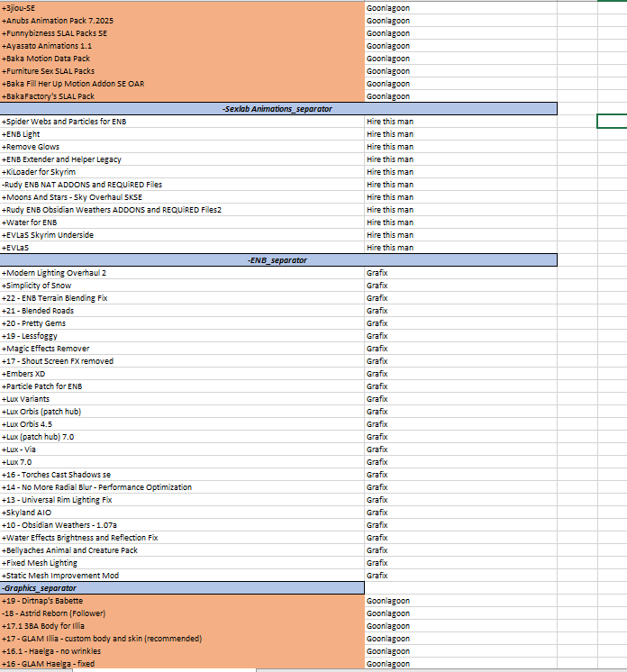Click '+Moons And Stars - Sky Overhaul SKSE'
The width and height of the screenshot is (627, 672).
tap(182, 197)
